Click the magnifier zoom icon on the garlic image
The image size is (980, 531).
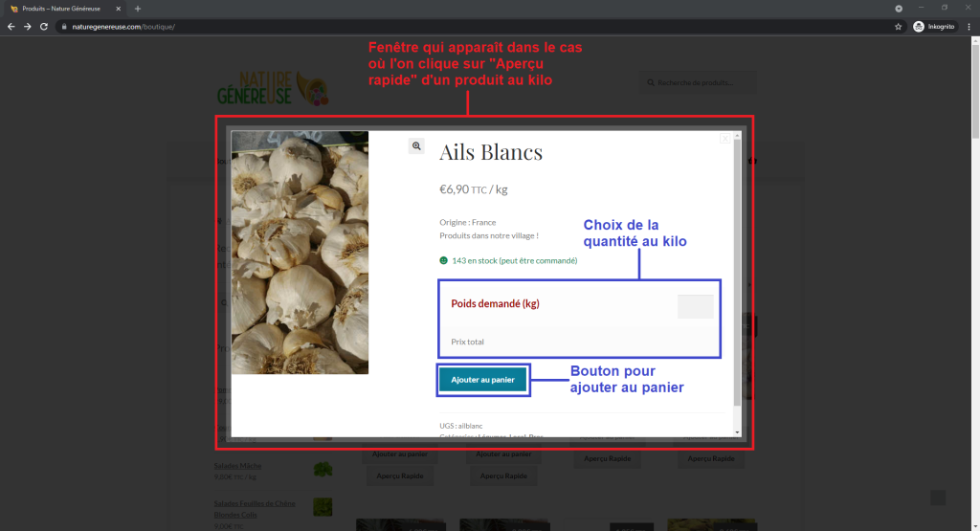(x=416, y=146)
